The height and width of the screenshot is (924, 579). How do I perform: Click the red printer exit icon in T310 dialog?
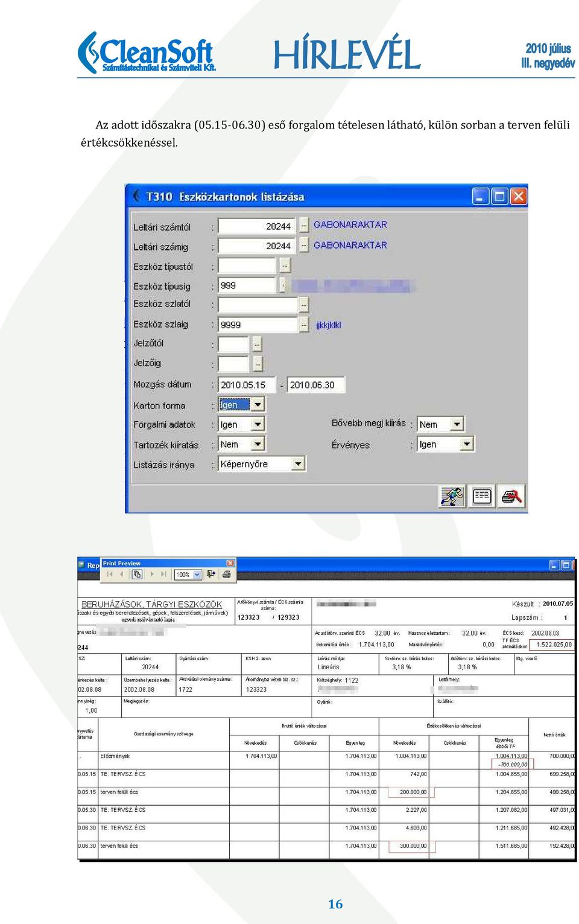point(511,496)
